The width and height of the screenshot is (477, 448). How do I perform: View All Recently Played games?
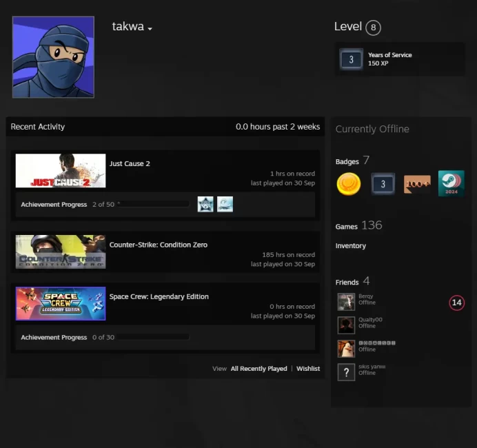[x=259, y=369]
